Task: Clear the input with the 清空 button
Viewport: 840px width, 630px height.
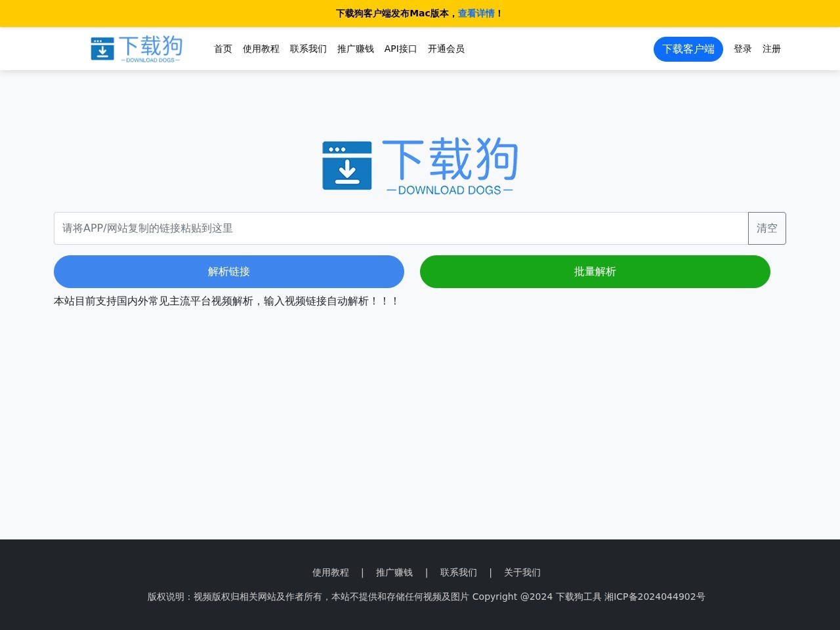Action: click(x=766, y=228)
